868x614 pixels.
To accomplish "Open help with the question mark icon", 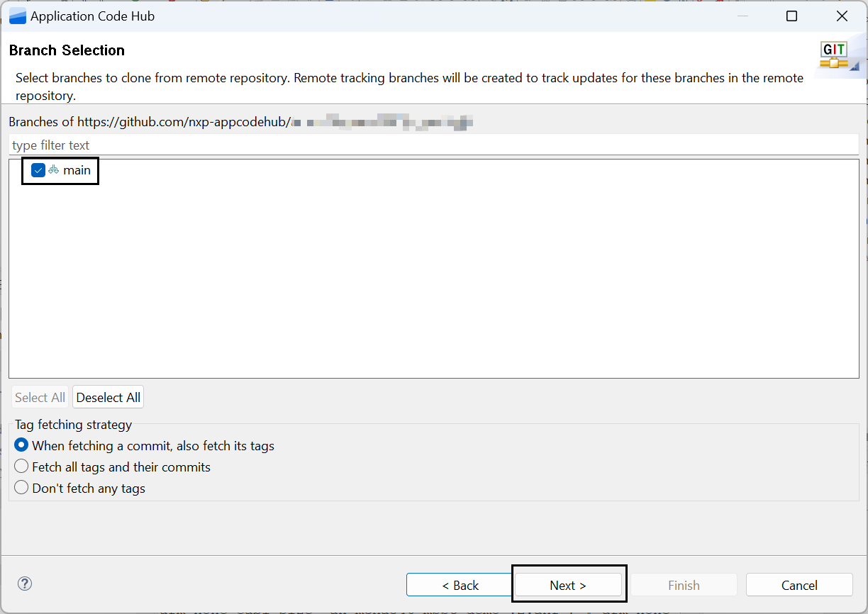I will [x=25, y=584].
